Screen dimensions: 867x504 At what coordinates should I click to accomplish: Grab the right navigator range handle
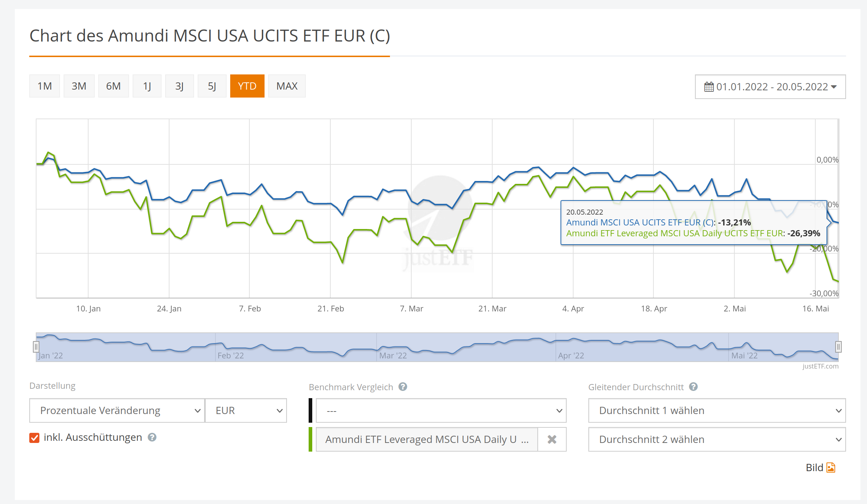[838, 347]
